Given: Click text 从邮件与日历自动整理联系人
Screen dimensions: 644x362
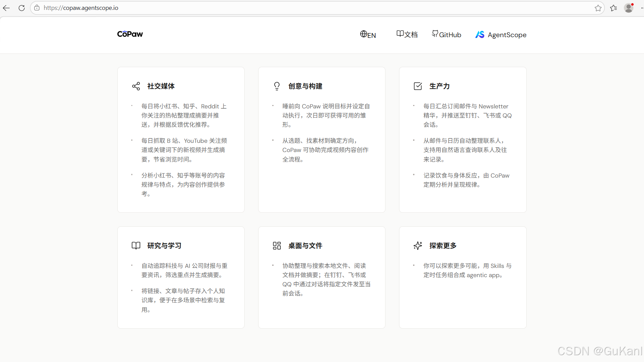Looking at the screenshot, I should (x=465, y=150).
